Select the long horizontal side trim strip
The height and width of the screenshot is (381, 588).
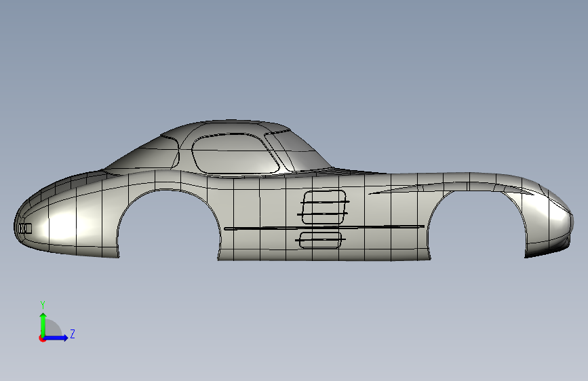click(324, 227)
